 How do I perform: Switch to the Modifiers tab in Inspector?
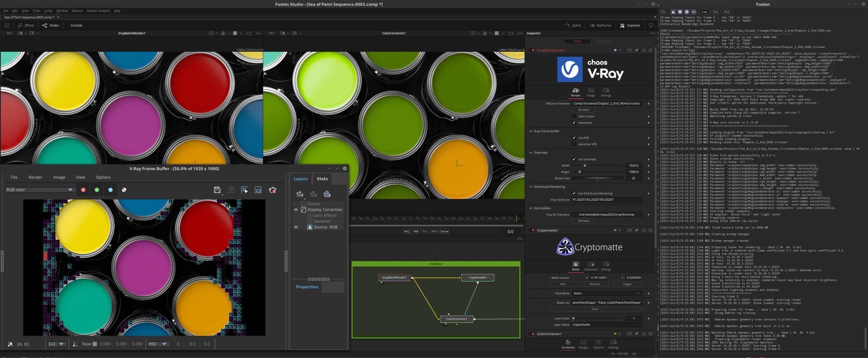pyautogui.click(x=604, y=41)
